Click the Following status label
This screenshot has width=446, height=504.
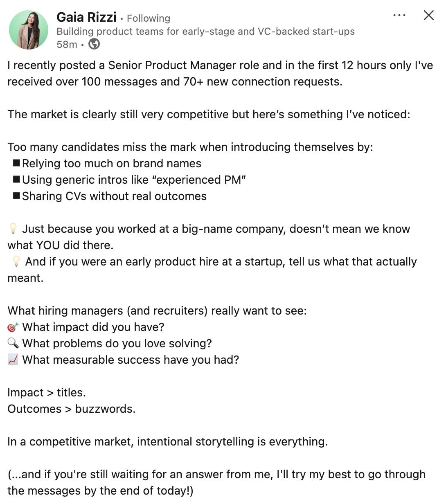[x=148, y=18]
